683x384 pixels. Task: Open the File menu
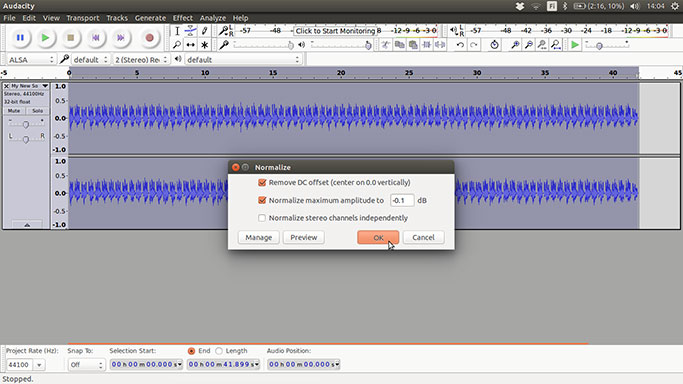coord(9,18)
